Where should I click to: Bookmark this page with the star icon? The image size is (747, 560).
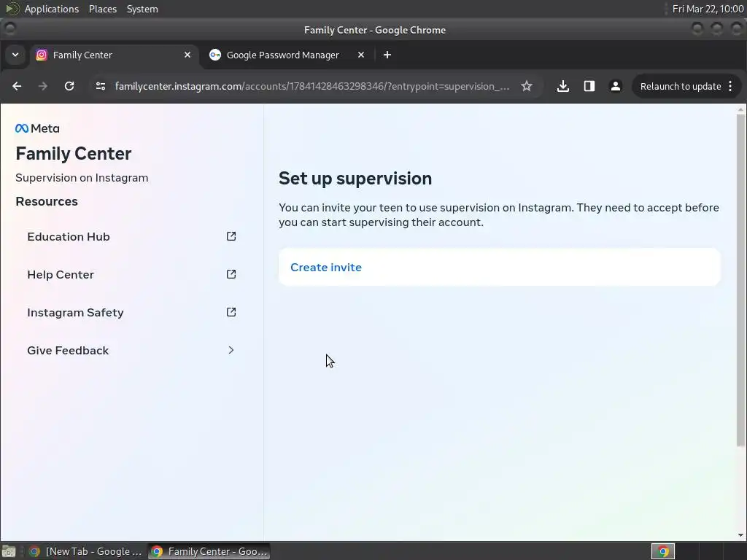(x=527, y=86)
